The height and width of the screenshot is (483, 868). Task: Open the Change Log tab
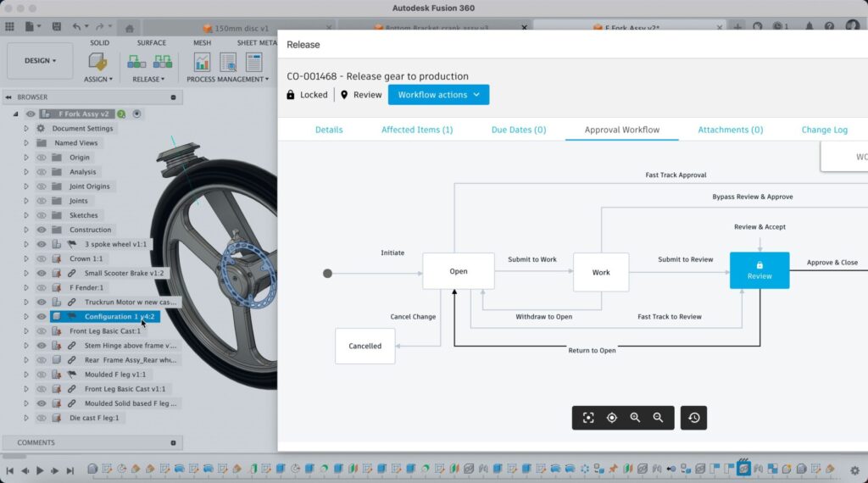[824, 130]
